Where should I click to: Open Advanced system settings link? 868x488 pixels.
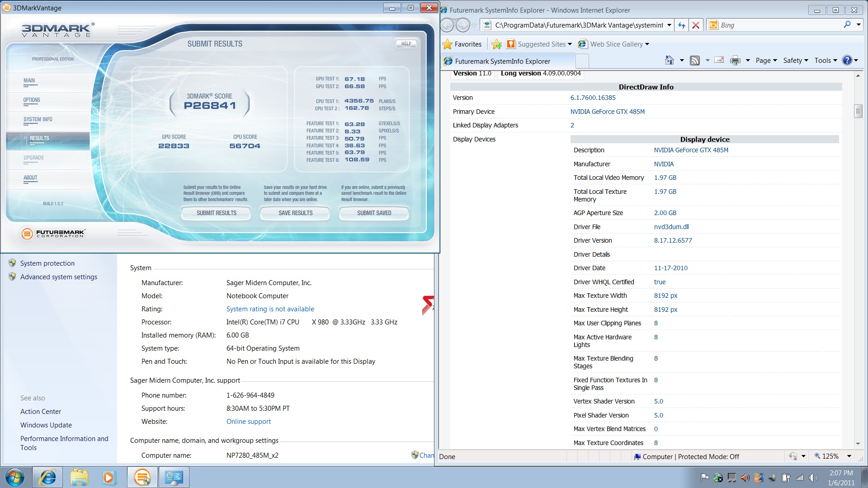coord(58,277)
